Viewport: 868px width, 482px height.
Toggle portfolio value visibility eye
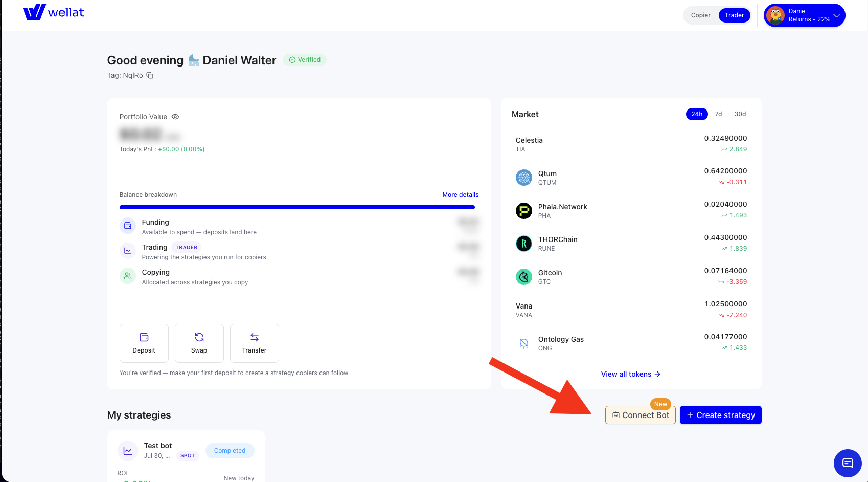175,117
